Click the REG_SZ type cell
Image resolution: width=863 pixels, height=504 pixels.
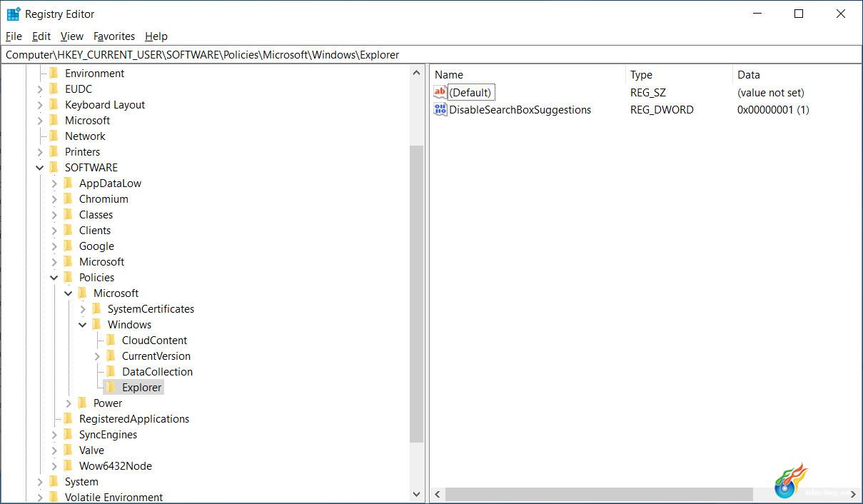(648, 92)
